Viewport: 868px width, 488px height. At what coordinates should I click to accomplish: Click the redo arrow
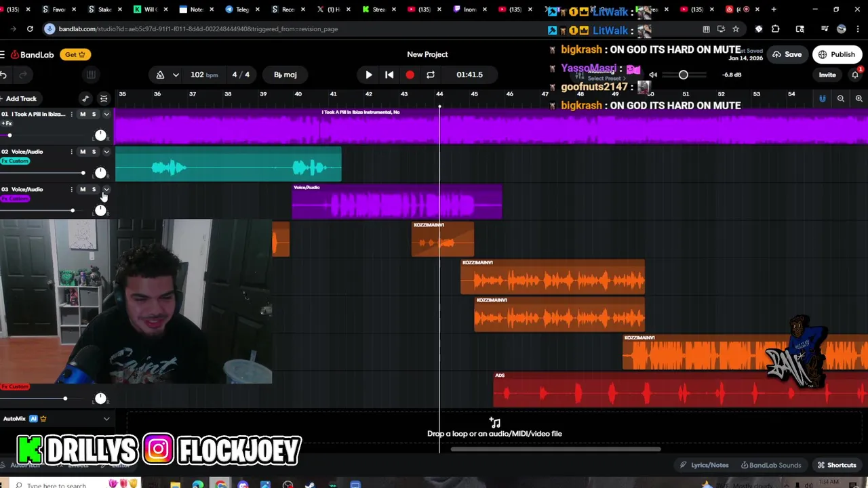(x=23, y=75)
